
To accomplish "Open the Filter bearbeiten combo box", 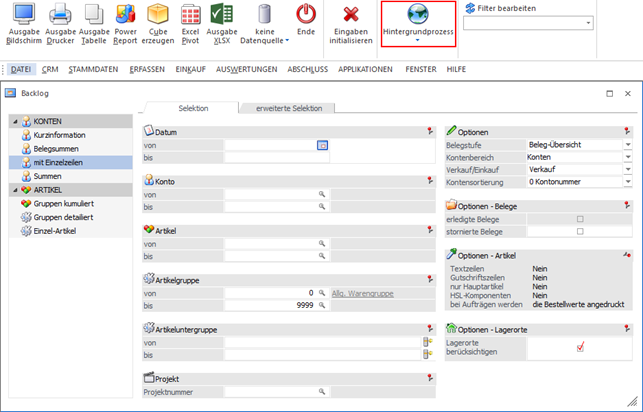I will coord(590,22).
